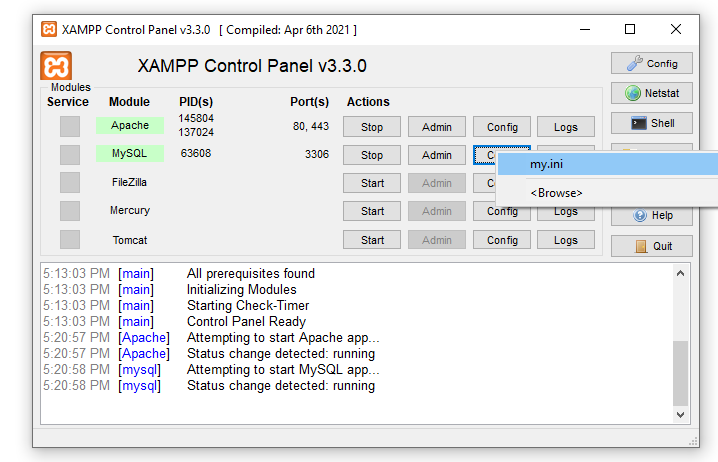Click the window resize grip corner
This screenshot has height=462, width=718.
693,441
